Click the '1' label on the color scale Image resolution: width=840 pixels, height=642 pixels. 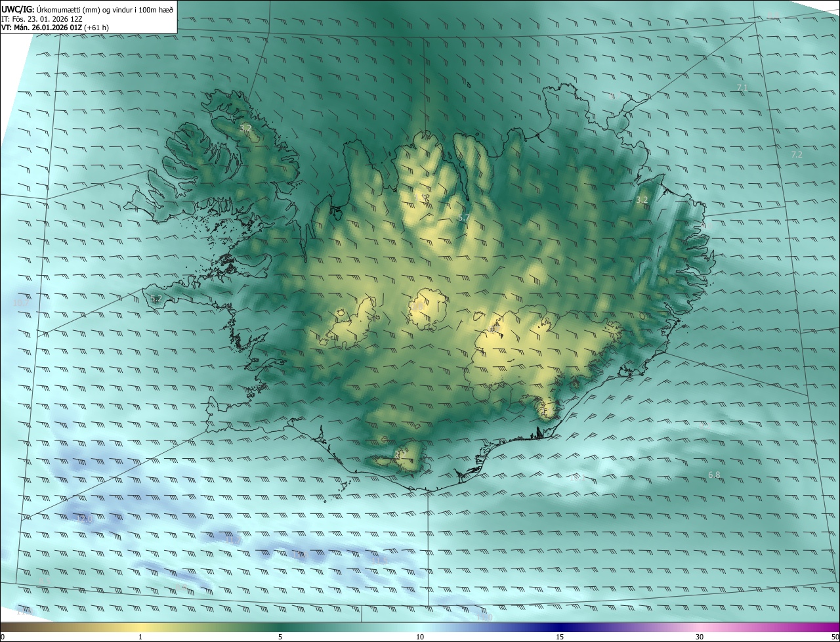(x=140, y=637)
